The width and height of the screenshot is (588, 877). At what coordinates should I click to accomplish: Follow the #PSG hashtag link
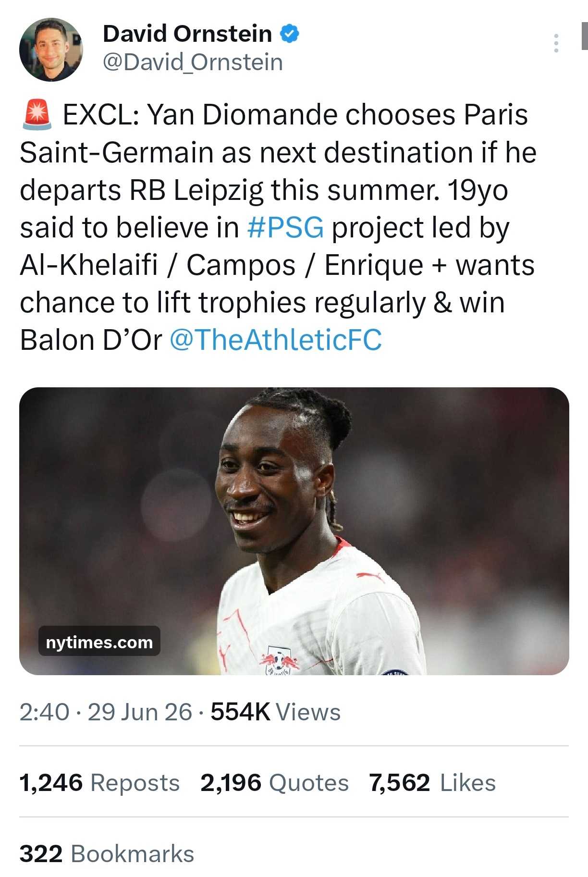pyautogui.click(x=286, y=228)
